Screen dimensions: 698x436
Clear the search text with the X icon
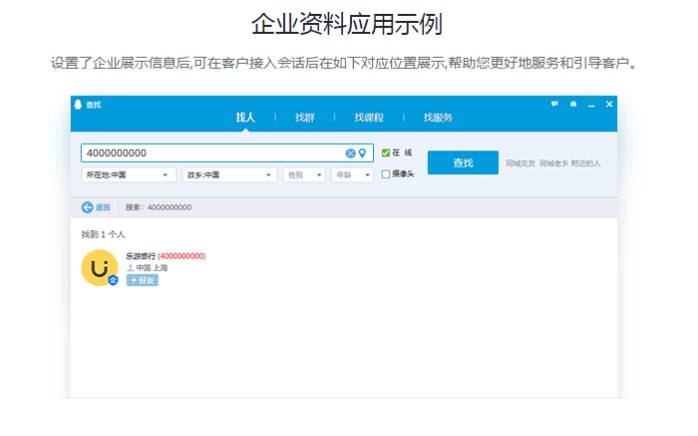(x=350, y=153)
